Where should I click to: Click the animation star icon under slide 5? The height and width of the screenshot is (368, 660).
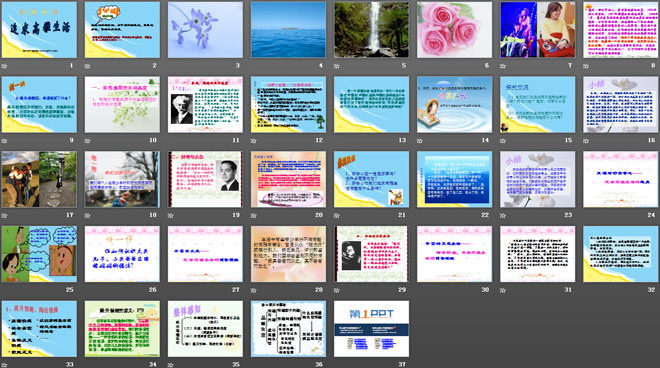coord(337,66)
